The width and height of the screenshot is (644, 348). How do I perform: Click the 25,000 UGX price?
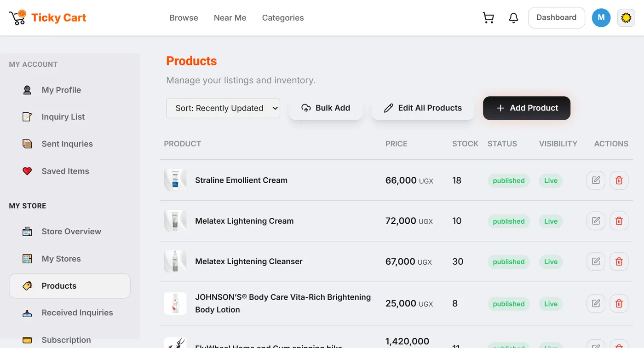pyautogui.click(x=409, y=303)
